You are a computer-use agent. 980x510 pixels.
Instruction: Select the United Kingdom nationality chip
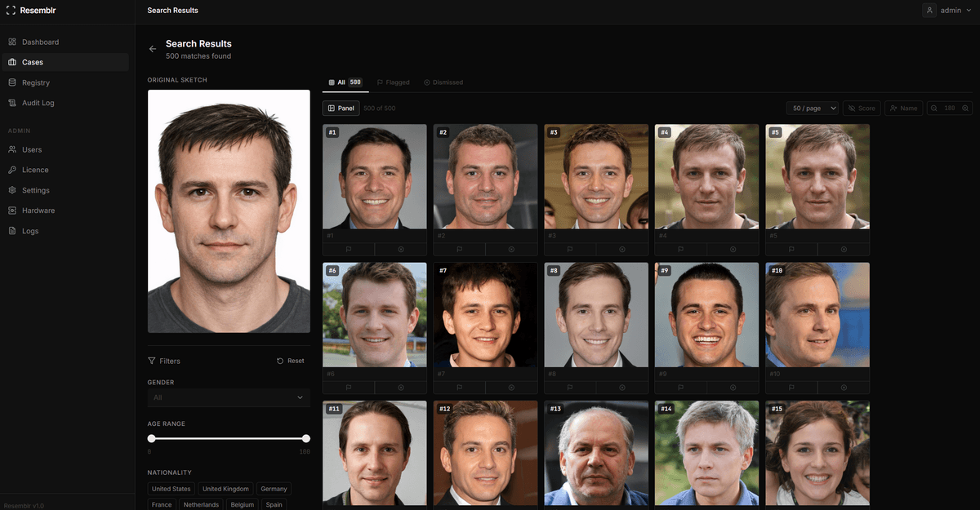tap(225, 489)
